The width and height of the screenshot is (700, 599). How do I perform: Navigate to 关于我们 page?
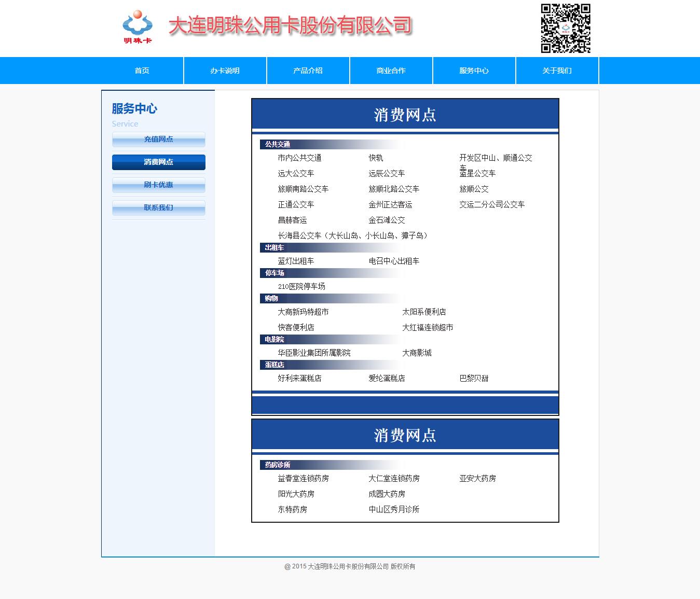click(x=557, y=71)
